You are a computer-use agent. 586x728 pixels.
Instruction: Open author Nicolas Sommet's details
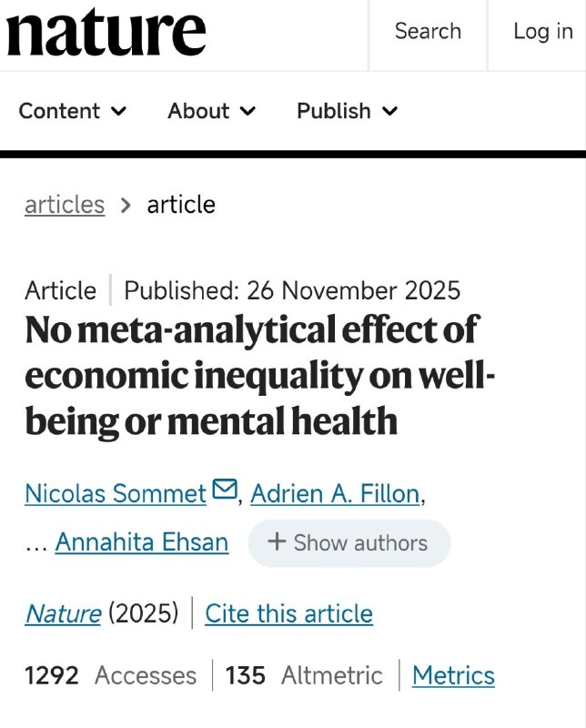tap(116, 494)
